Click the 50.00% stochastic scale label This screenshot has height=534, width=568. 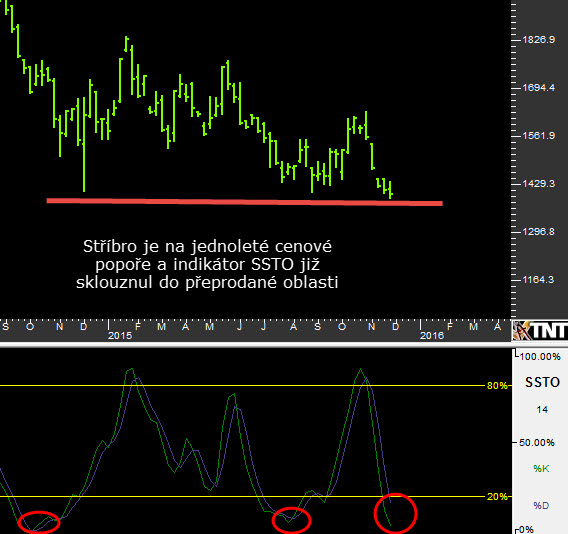(x=536, y=442)
